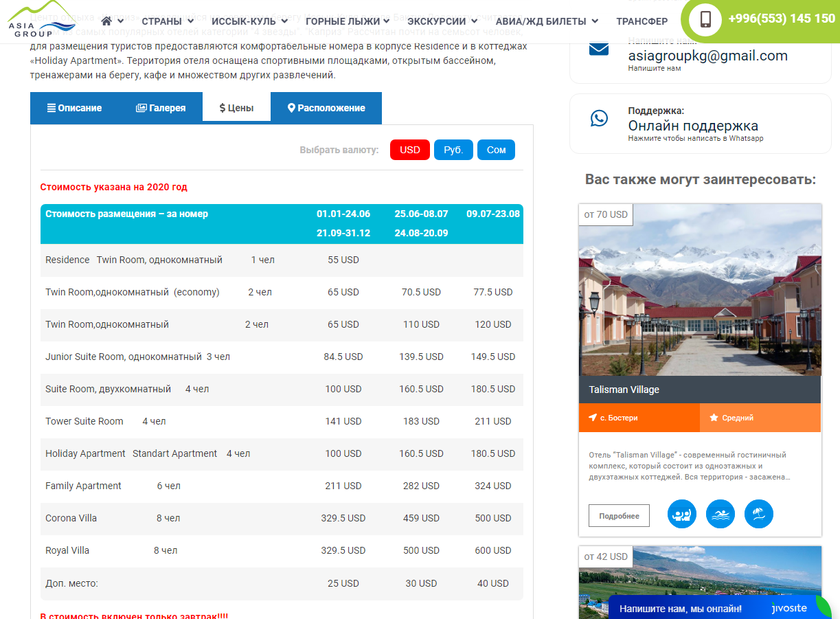840x619 pixels.
Task: Select the 'от 70 USD' price badge
Action: pos(606,214)
